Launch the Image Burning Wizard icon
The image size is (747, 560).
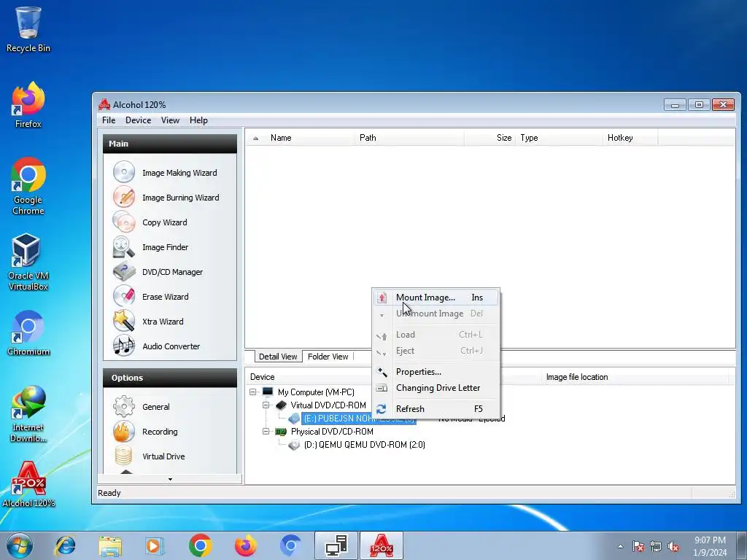(124, 197)
